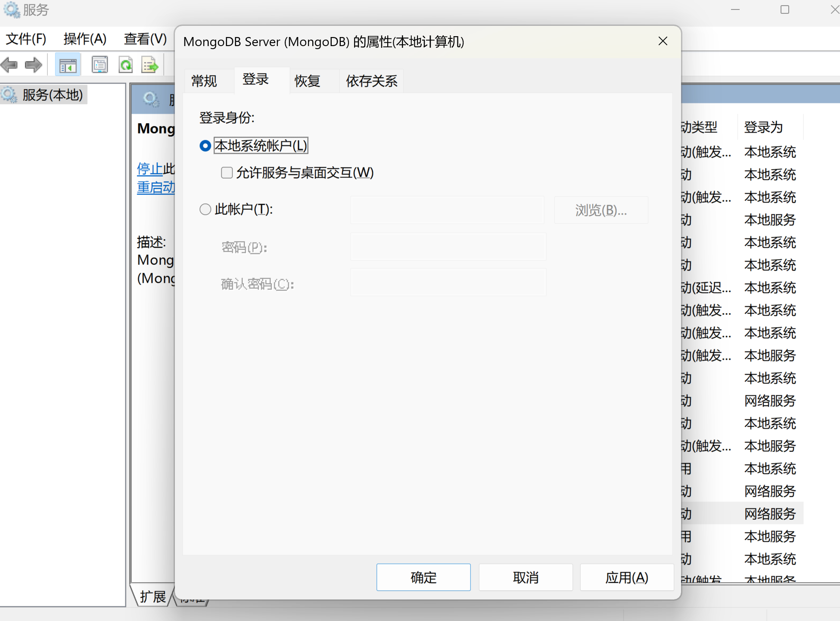Click the Export List toolbar icon
Screen dimensions: 840x621
click(x=150, y=65)
